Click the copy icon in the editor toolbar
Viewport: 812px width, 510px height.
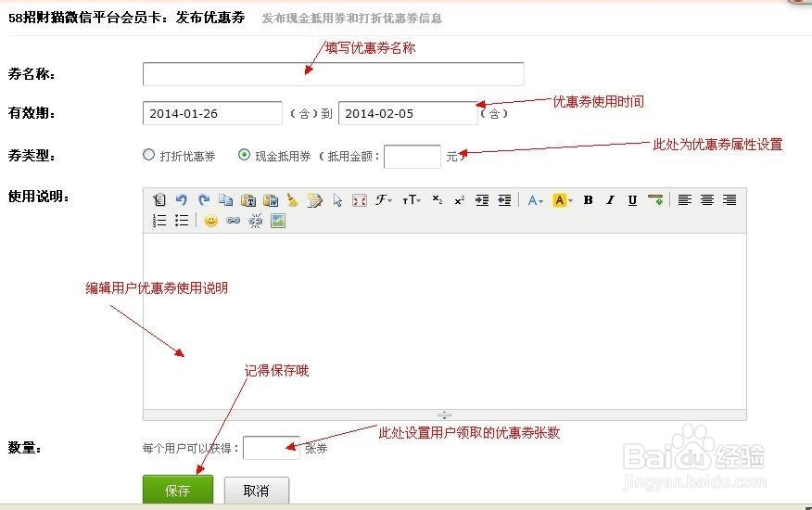(226, 199)
